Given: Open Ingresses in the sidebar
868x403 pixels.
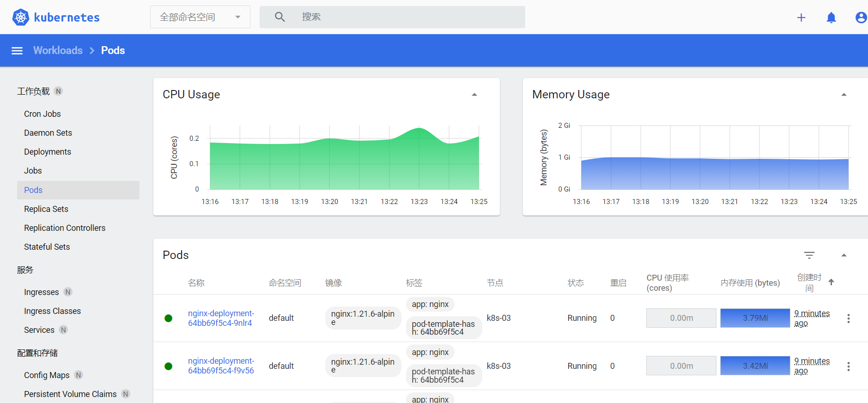Looking at the screenshot, I should tap(42, 292).
